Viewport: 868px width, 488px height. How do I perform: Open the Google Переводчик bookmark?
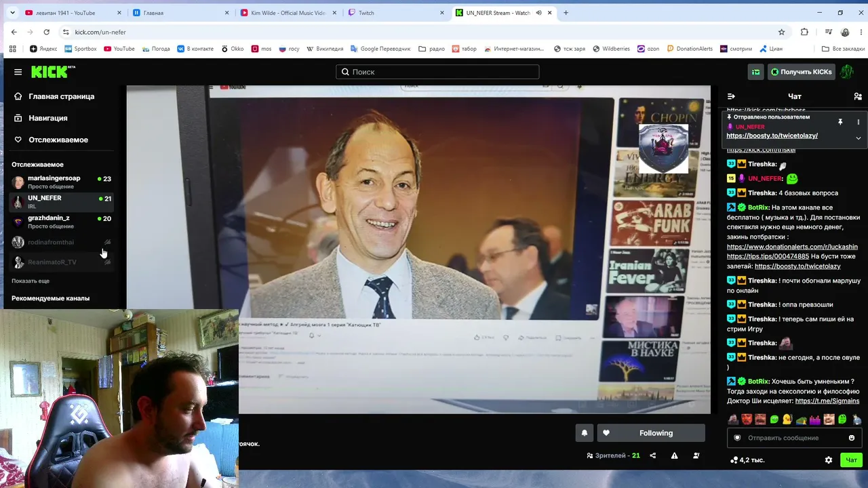click(x=380, y=49)
